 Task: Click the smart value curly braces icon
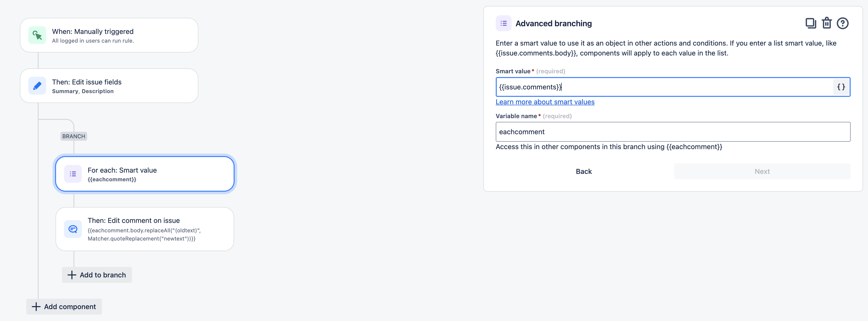841,87
